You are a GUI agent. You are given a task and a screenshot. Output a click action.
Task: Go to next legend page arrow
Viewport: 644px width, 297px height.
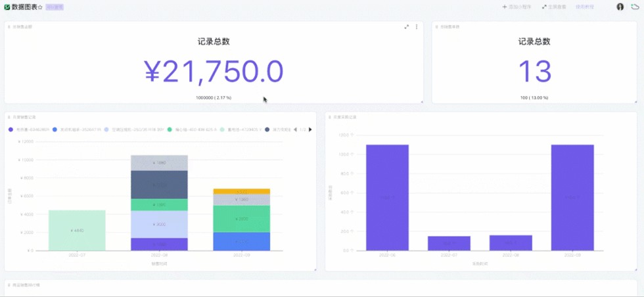coord(310,129)
